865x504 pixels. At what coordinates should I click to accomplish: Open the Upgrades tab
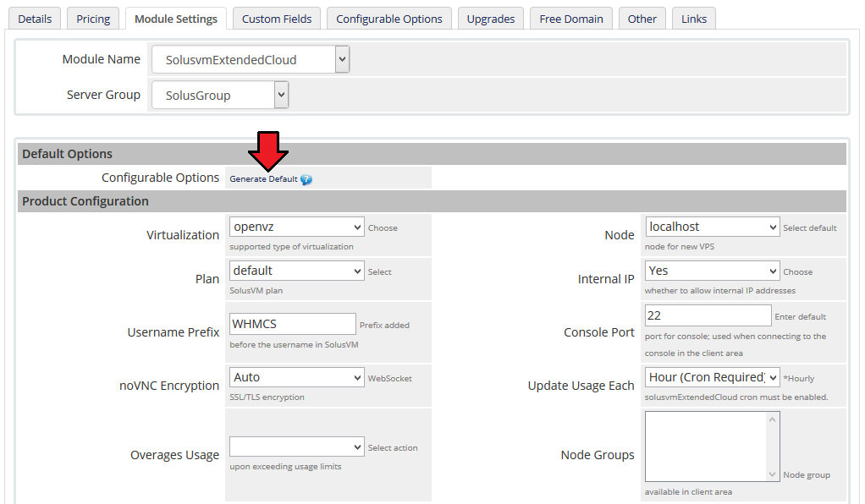click(490, 19)
